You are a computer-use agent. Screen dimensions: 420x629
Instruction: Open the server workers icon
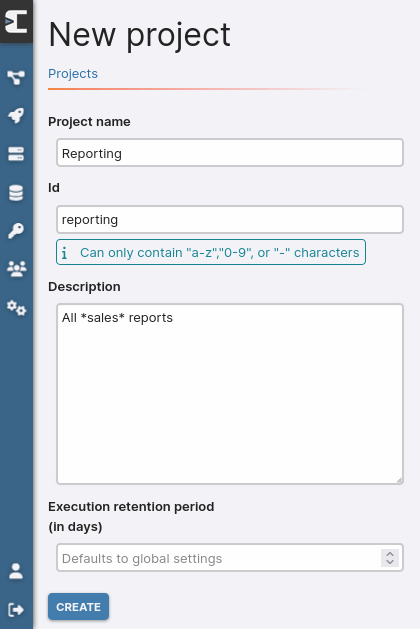pyautogui.click(x=16, y=154)
